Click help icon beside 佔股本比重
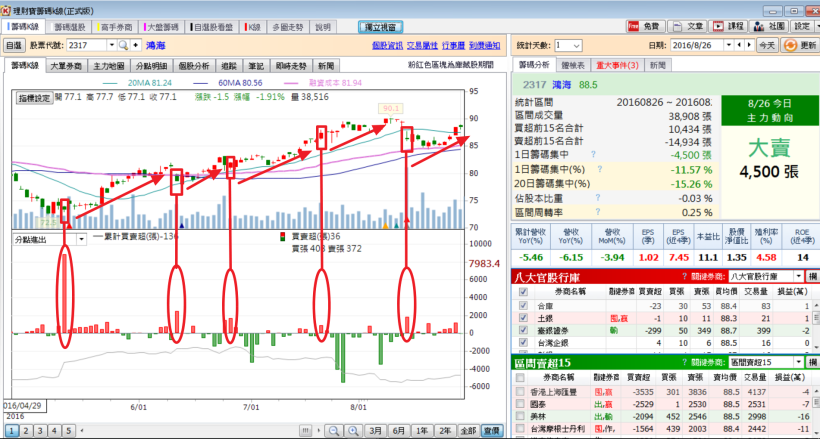The width and height of the screenshot is (820, 439). [x=597, y=198]
